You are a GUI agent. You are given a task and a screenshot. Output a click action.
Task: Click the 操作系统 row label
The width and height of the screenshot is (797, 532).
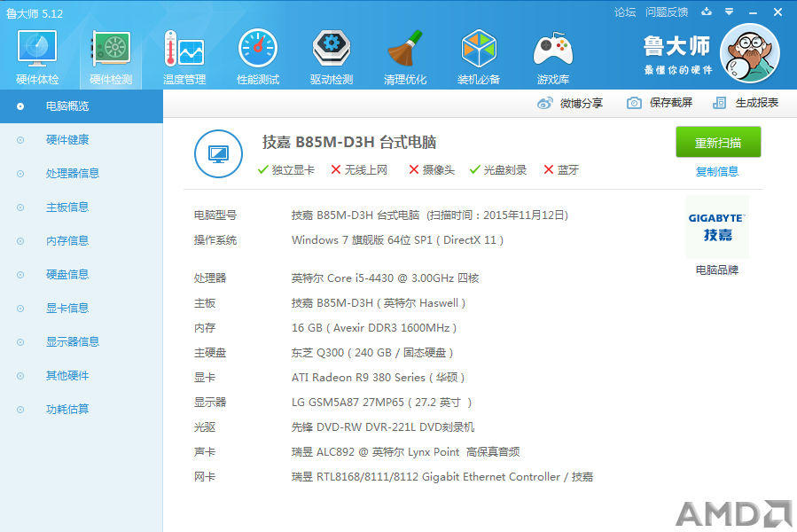(215, 240)
